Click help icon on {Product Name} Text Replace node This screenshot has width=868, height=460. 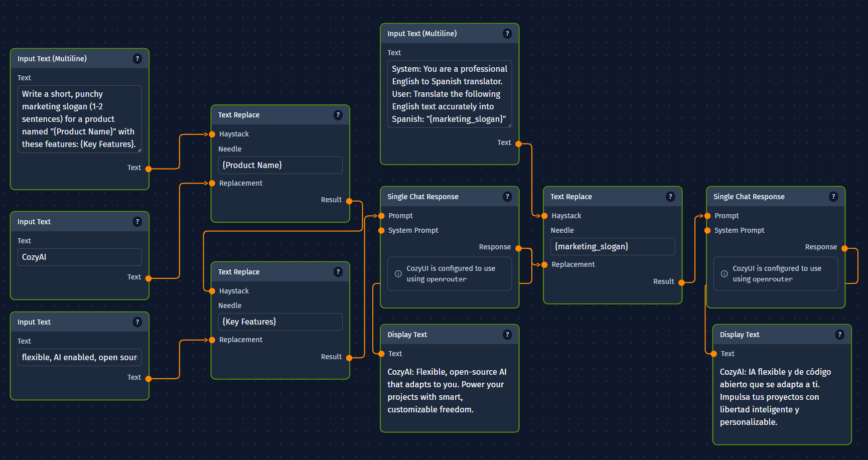pos(338,115)
